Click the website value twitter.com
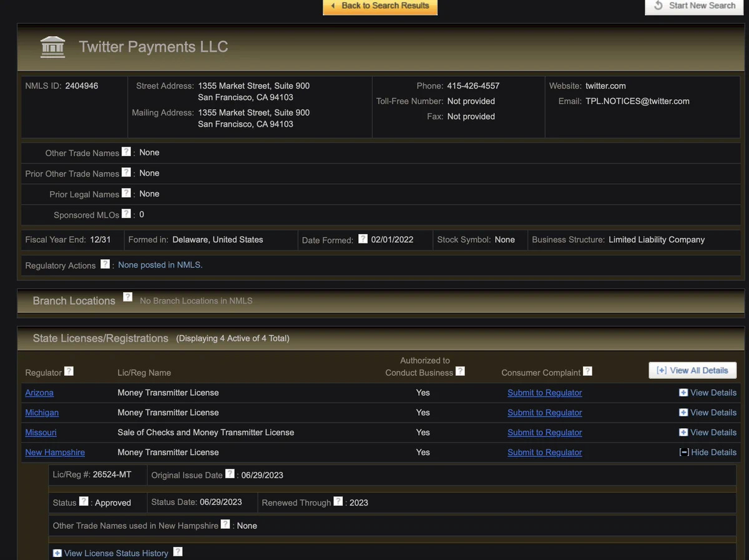Image resolution: width=749 pixels, height=560 pixels. tap(605, 86)
